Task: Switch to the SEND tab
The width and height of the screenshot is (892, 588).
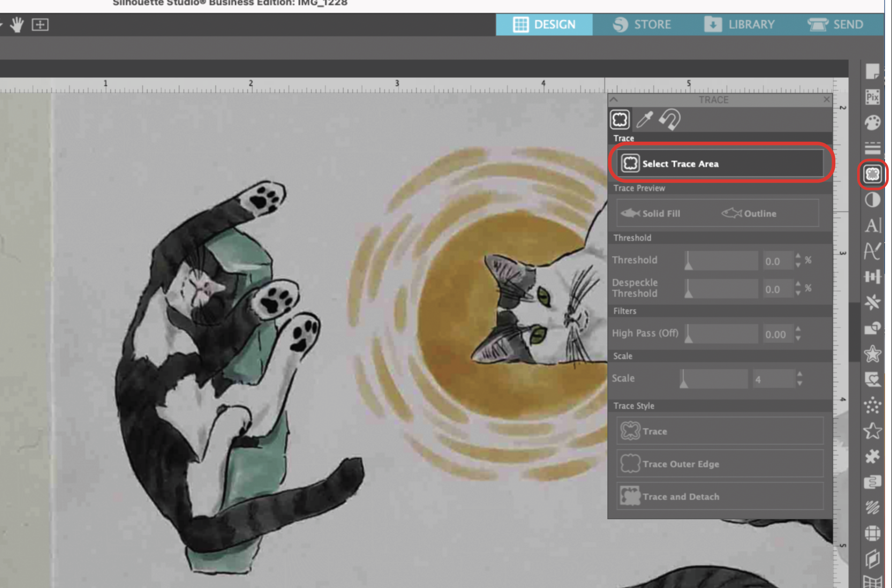Action: (836, 25)
